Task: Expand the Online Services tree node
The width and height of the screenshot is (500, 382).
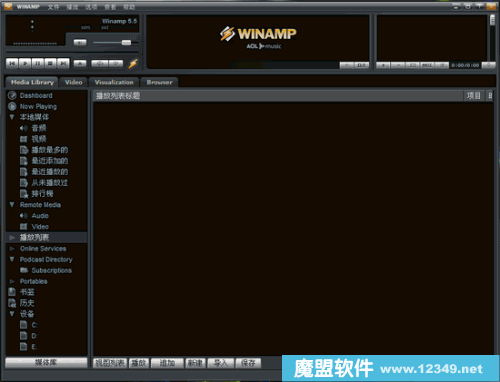Action: 12,249
